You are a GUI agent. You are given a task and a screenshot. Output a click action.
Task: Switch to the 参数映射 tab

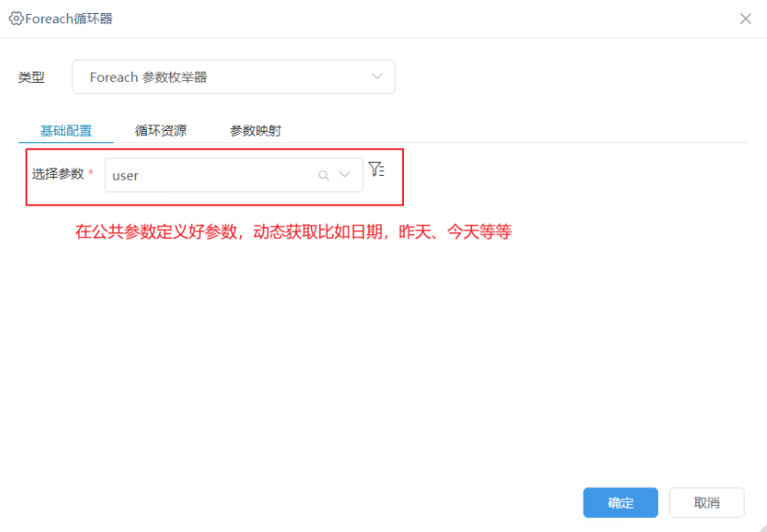tap(256, 130)
